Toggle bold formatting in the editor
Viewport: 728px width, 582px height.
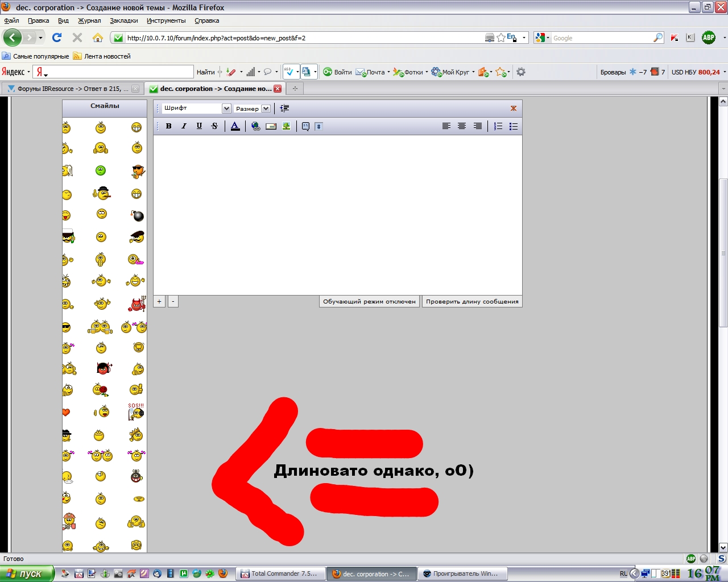coord(168,126)
